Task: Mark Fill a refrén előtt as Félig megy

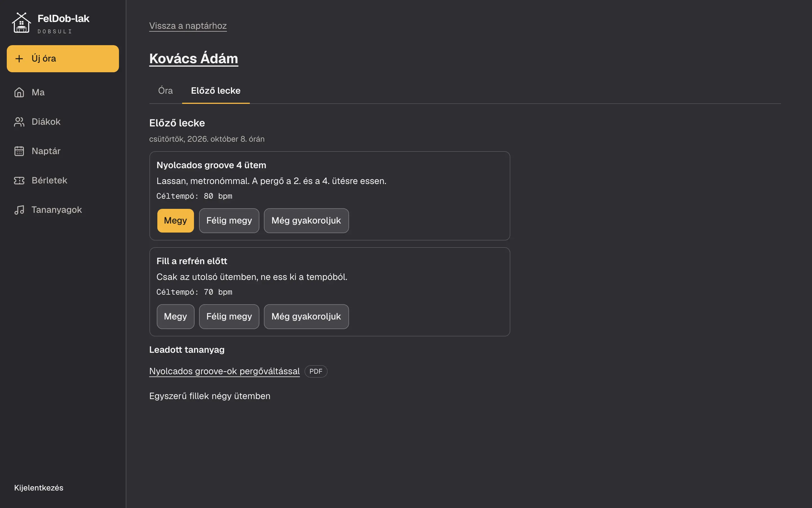Action: pos(229,316)
